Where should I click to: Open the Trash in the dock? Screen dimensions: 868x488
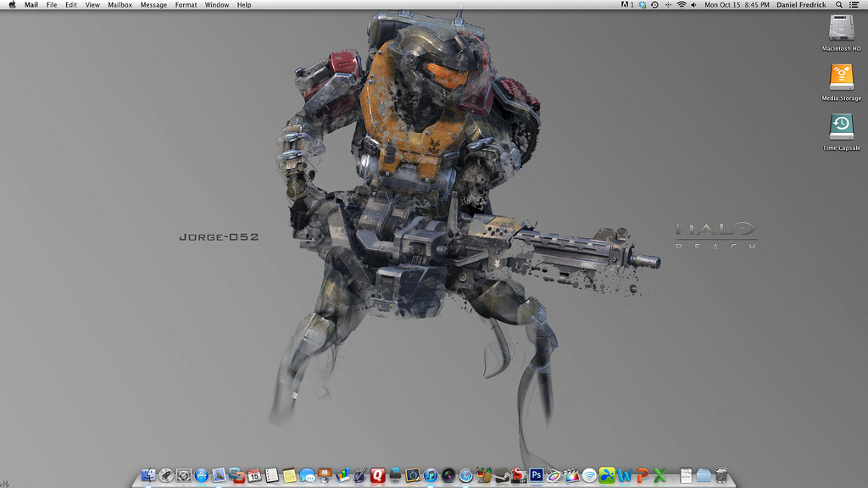pos(721,475)
